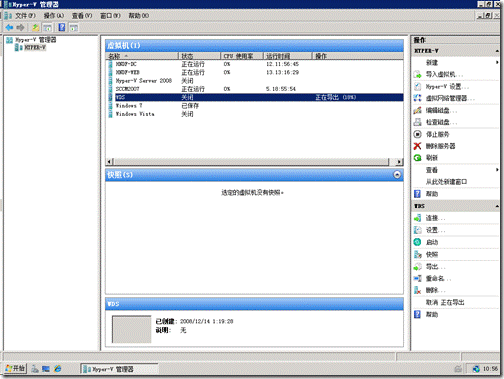The width and height of the screenshot is (504, 379).
Task: Click the WDS preview thumbnail
Action: tap(131, 329)
